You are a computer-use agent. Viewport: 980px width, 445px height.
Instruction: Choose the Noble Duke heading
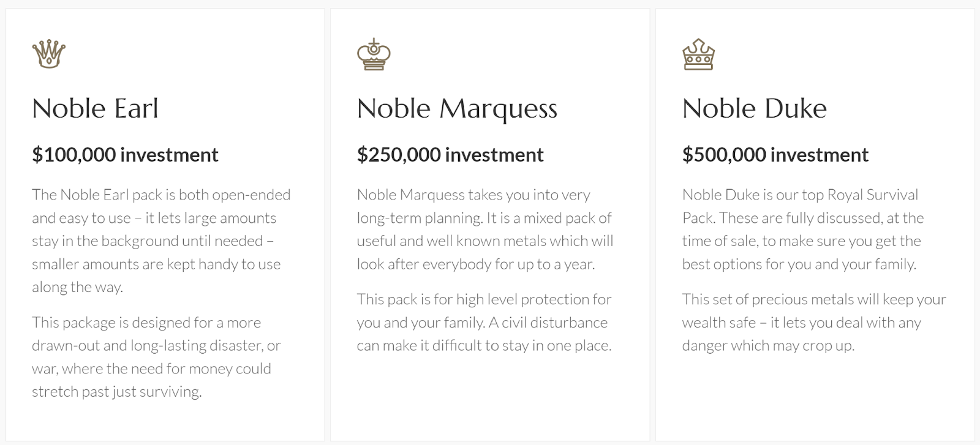tap(755, 108)
